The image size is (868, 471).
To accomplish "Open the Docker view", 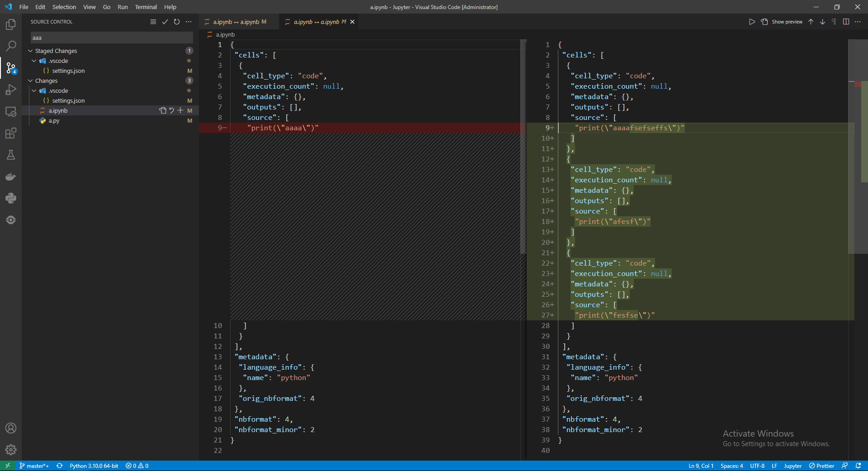I will [x=11, y=176].
